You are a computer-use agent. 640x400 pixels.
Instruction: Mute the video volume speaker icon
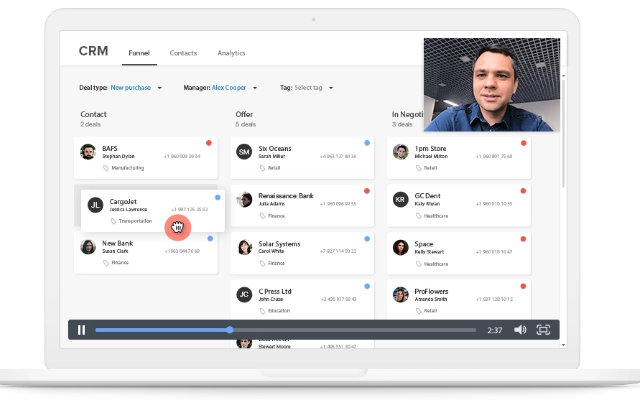tap(520, 330)
